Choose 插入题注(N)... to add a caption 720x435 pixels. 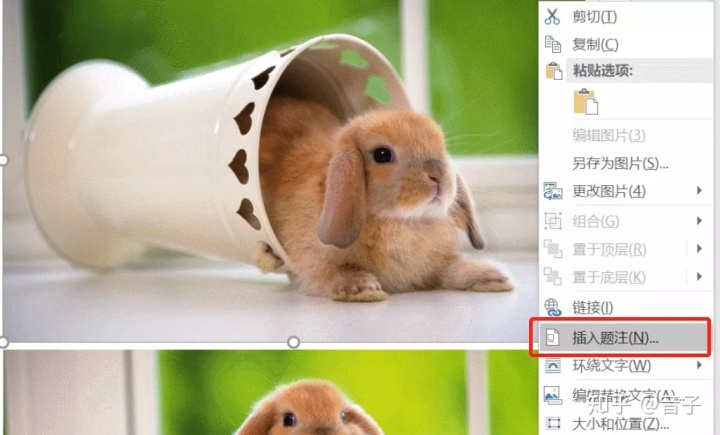(x=615, y=338)
